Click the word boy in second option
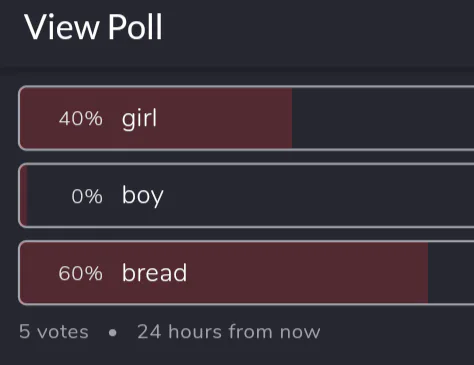The image size is (474, 365). 143,196
